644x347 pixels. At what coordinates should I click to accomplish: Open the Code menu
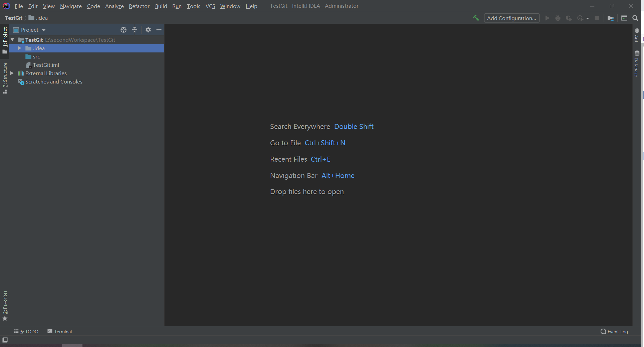(93, 6)
